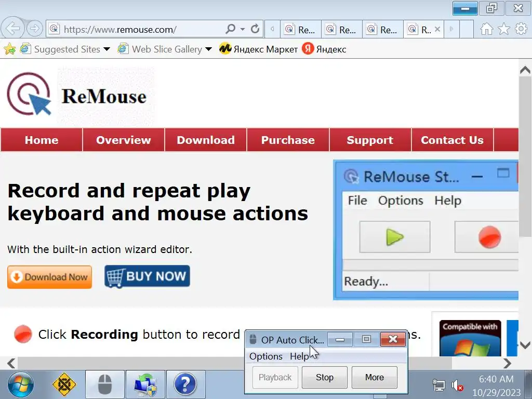Click the browser Forward arrow button

34,29
